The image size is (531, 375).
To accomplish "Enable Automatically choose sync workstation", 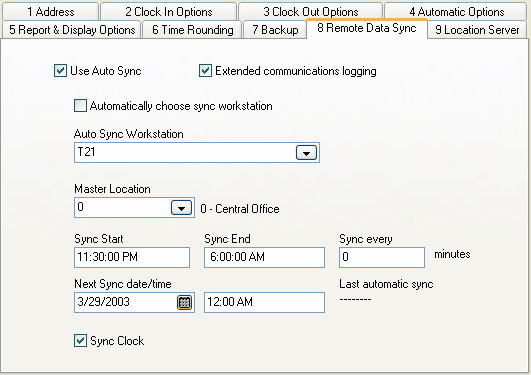I will point(80,106).
